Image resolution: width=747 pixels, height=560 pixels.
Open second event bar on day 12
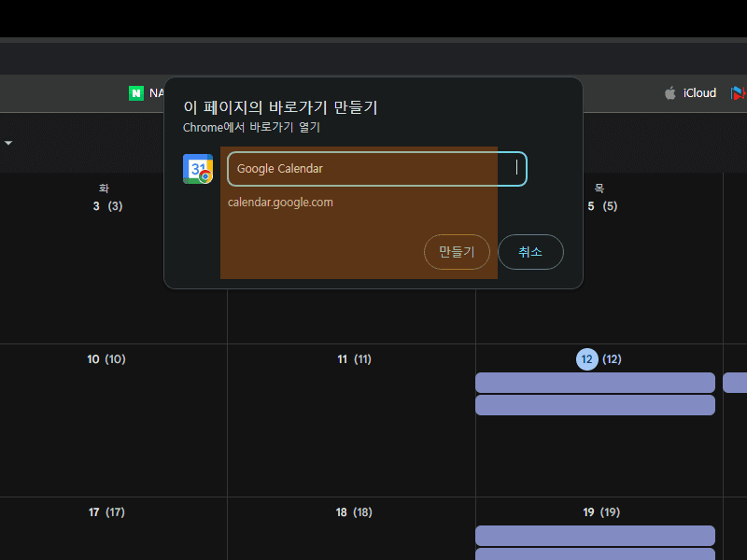point(595,405)
